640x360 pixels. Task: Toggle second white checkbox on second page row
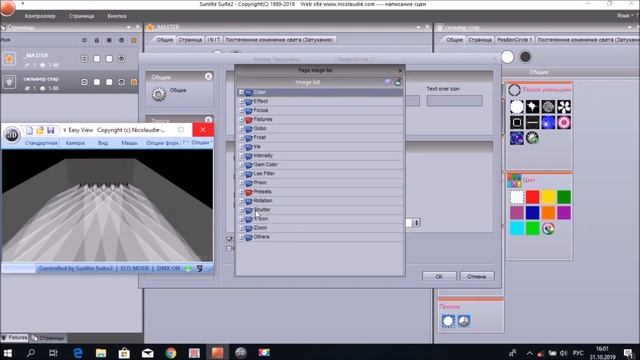109,82
